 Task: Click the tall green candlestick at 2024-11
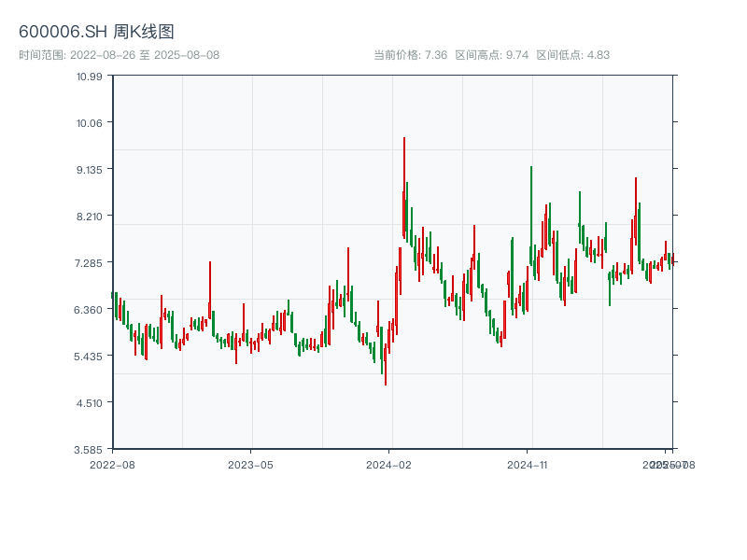(530, 216)
